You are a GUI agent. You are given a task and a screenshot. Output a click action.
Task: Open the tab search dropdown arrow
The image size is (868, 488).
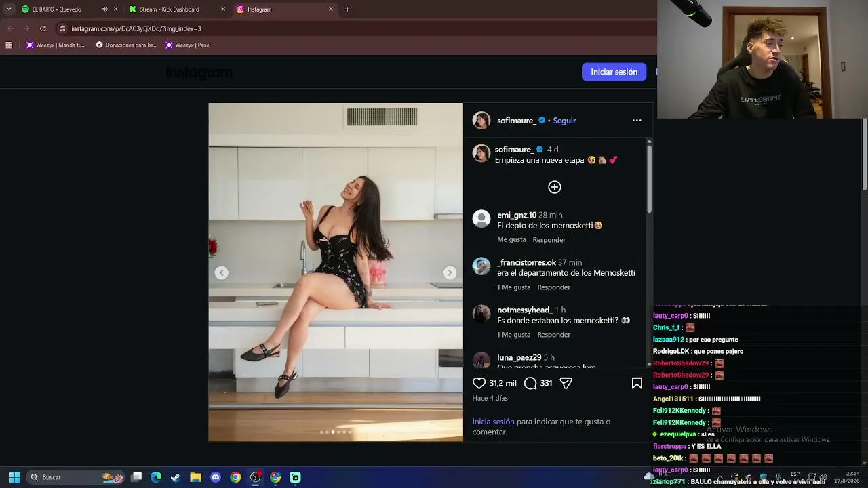tap(9, 9)
